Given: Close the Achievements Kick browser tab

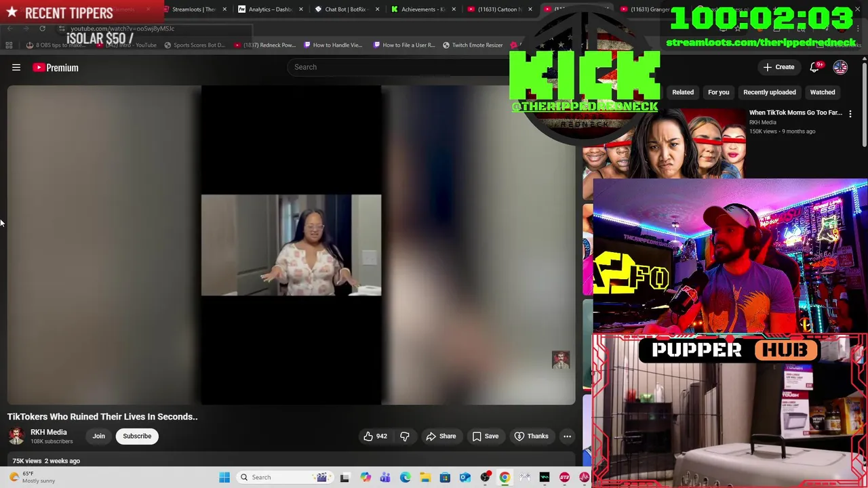Looking at the screenshot, I should point(454,9).
